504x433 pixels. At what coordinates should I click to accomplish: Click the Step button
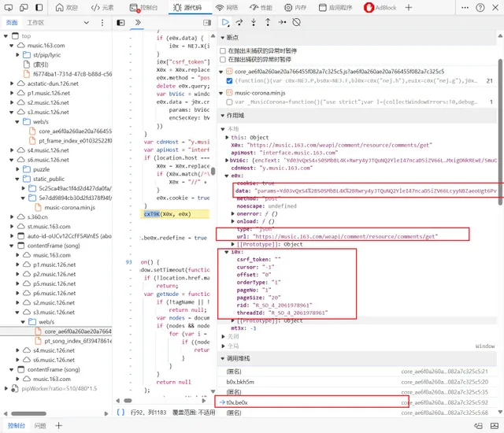click(x=282, y=22)
